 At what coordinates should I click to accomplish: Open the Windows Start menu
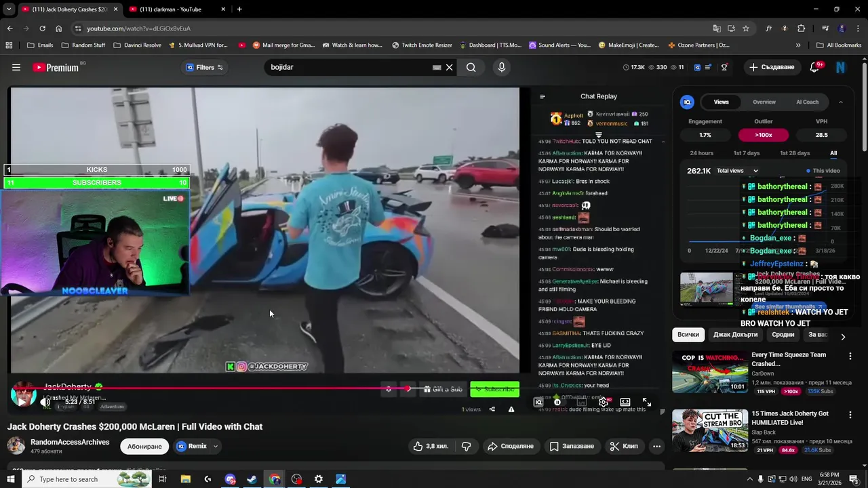point(10,479)
